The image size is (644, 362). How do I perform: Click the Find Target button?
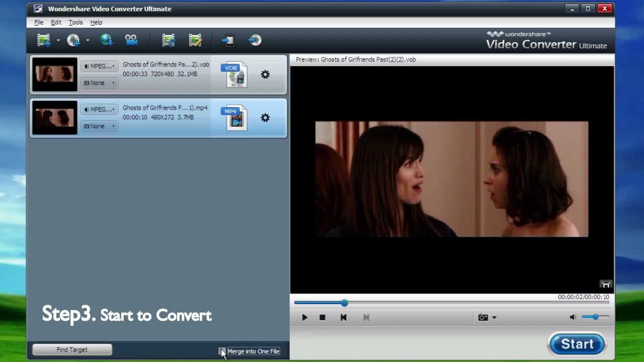[72, 350]
